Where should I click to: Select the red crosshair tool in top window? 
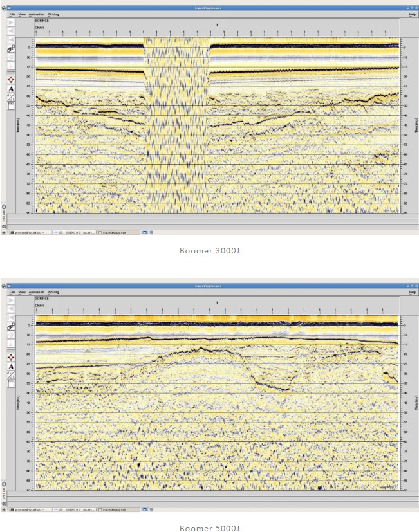pyautogui.click(x=11, y=80)
